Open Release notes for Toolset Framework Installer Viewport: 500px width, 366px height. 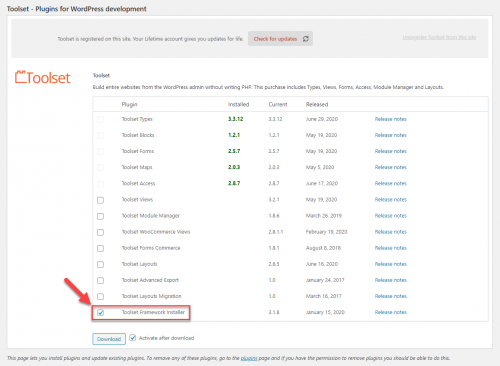[x=391, y=312]
